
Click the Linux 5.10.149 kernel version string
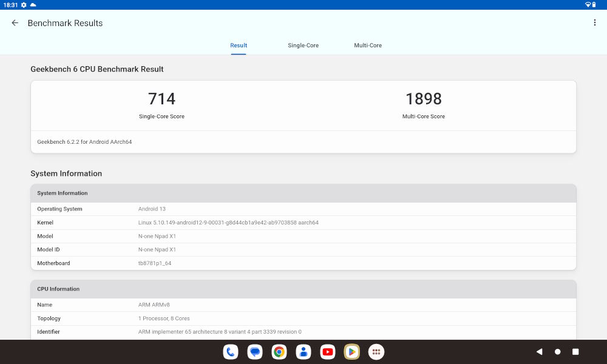pos(228,223)
